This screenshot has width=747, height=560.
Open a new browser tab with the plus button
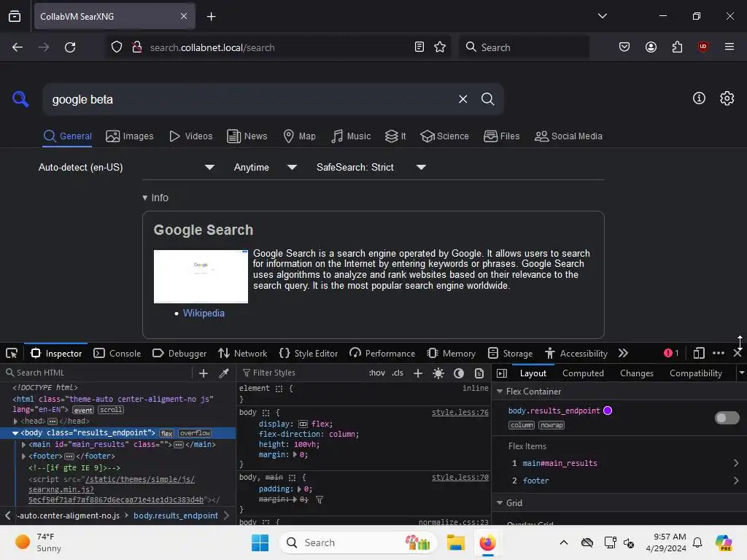click(x=211, y=17)
